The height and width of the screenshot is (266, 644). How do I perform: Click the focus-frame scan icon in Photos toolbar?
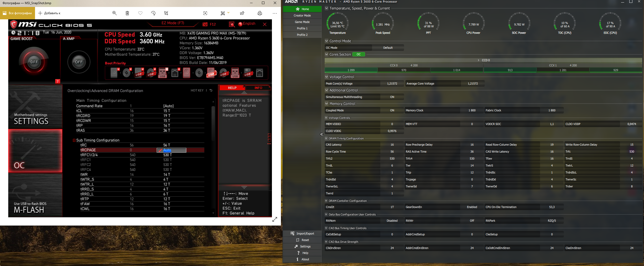(205, 13)
